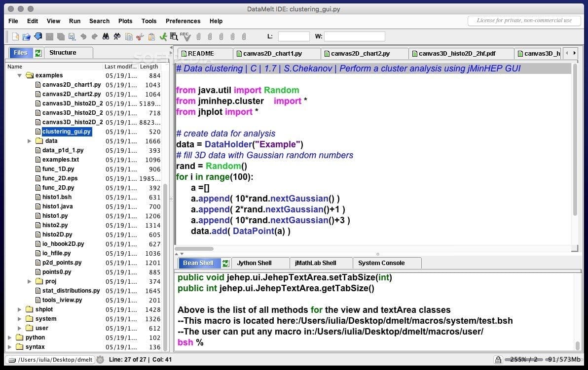This screenshot has width=588, height=370.
Task: Click the binoculars Find icon
Action: 106,36
